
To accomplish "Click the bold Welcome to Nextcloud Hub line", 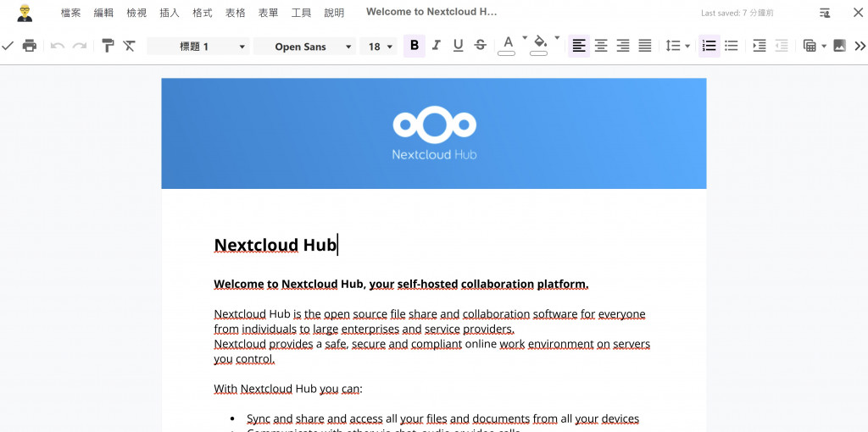I will click(x=401, y=285).
